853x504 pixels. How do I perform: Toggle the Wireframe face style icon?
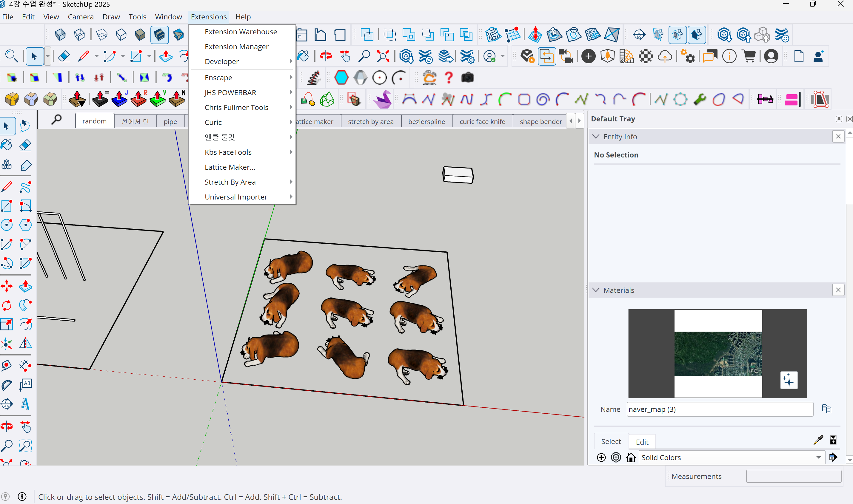click(x=101, y=35)
